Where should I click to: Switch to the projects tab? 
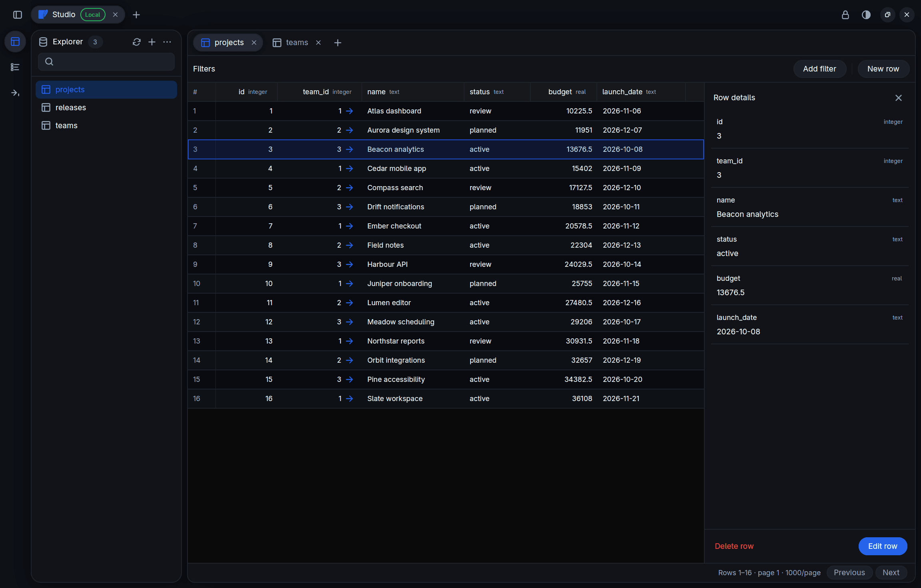228,43
